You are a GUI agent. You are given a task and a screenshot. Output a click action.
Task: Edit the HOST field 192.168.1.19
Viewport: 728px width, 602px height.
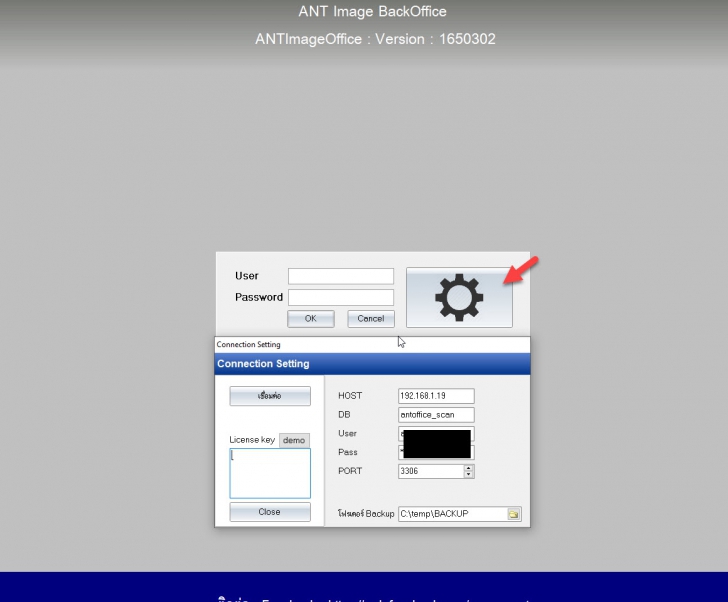click(436, 396)
